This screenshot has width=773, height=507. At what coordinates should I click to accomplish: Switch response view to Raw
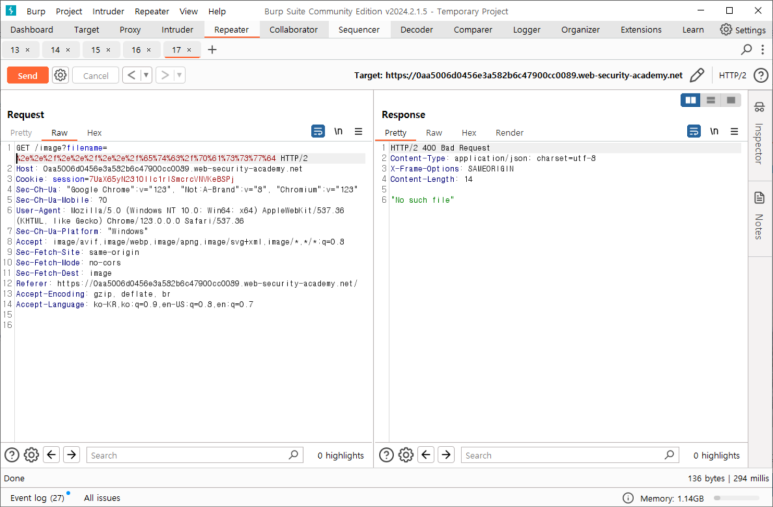(434, 133)
